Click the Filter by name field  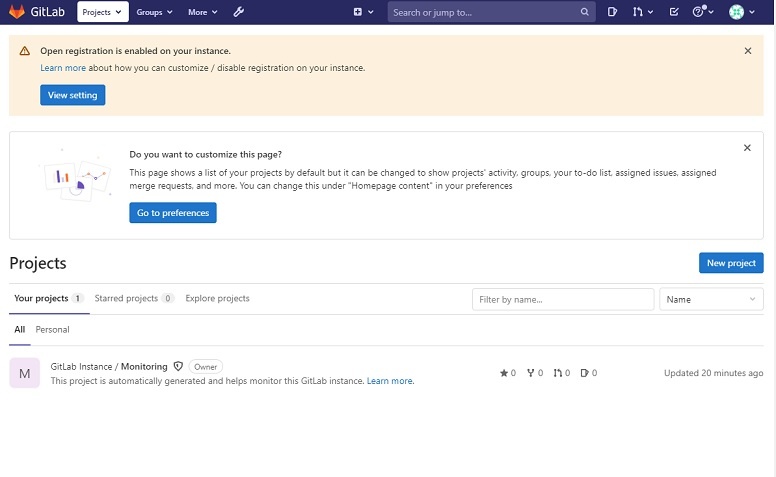563,299
